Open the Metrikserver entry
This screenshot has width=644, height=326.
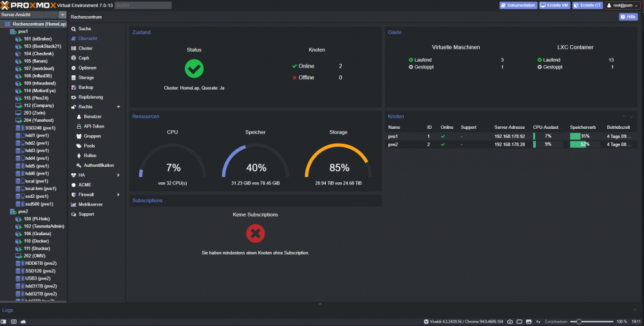[x=90, y=204]
